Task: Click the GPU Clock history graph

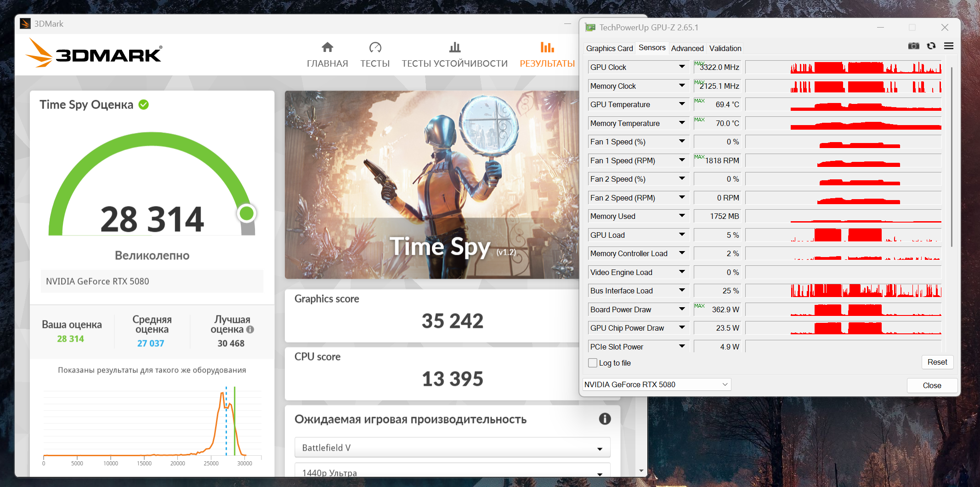Action: coord(843,67)
